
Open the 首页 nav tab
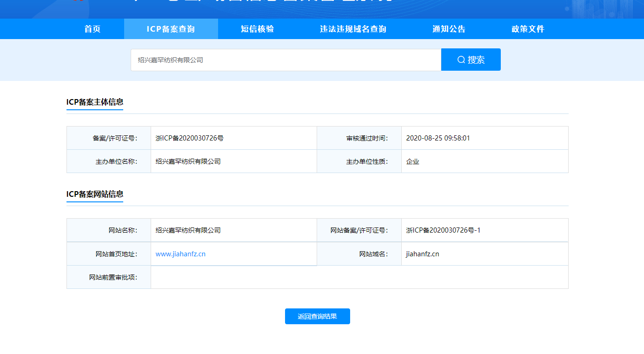click(x=92, y=29)
